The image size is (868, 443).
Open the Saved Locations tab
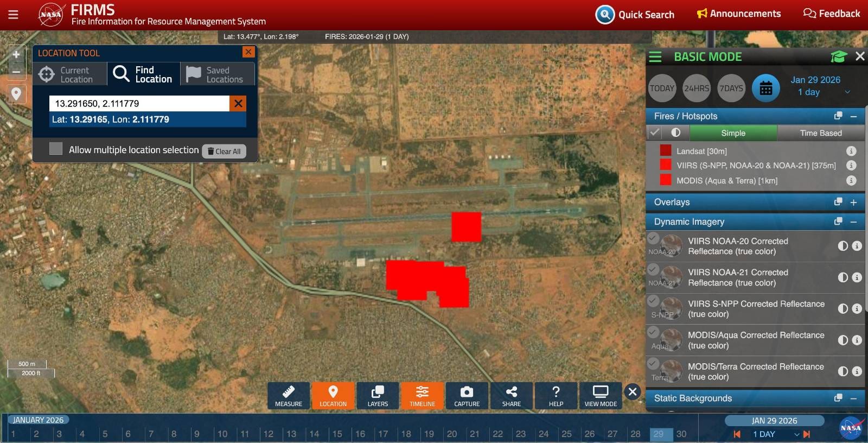pyautogui.click(x=218, y=74)
